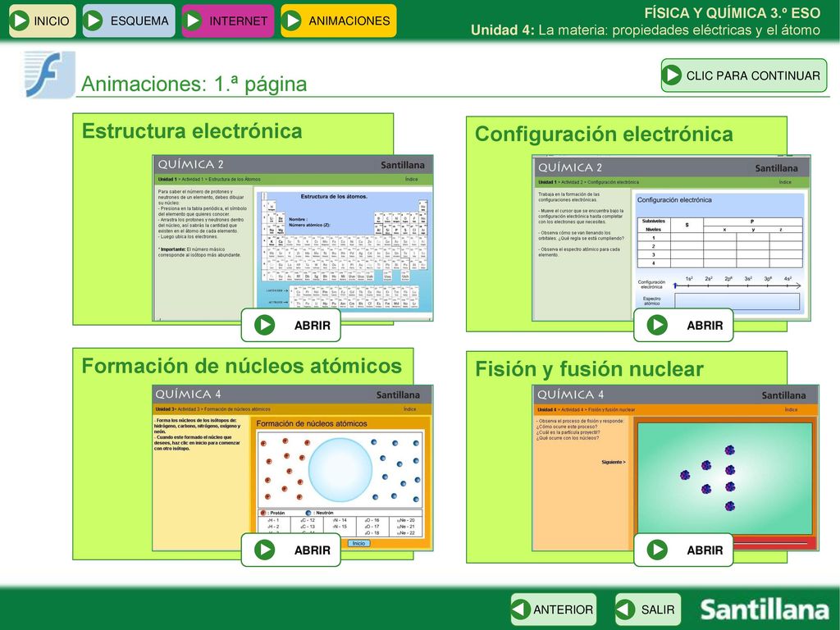Click the Formación de núcleos atómicos thumbnail

[x=293, y=468]
